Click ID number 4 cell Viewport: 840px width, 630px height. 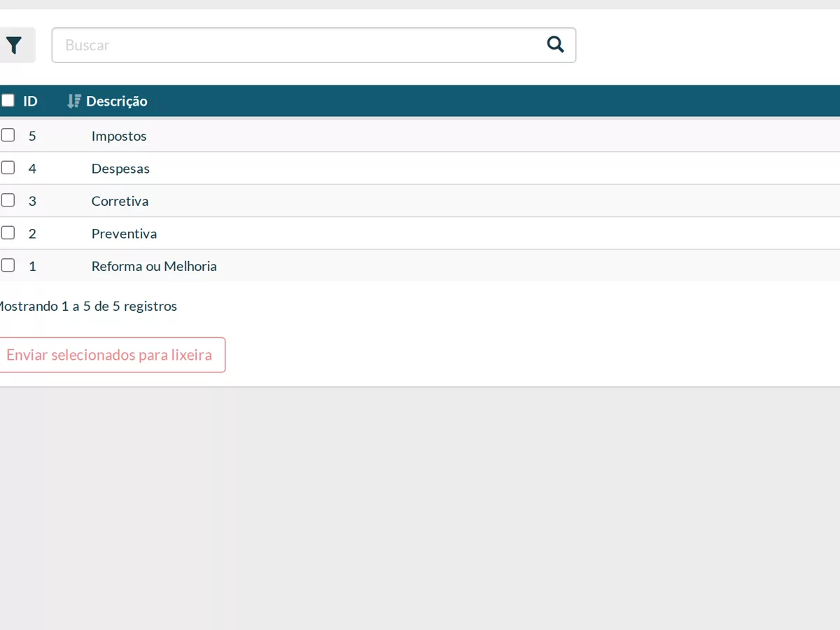(x=32, y=169)
